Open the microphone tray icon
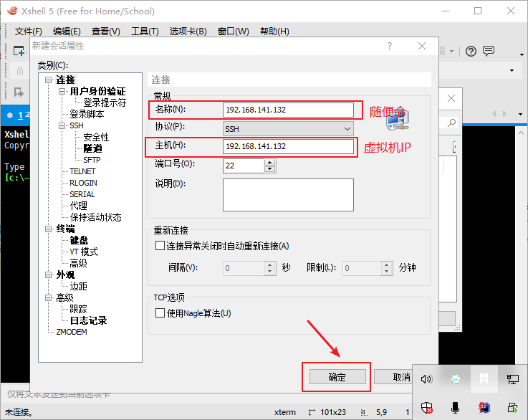Image resolution: width=528 pixels, height=420 pixels. click(455, 408)
